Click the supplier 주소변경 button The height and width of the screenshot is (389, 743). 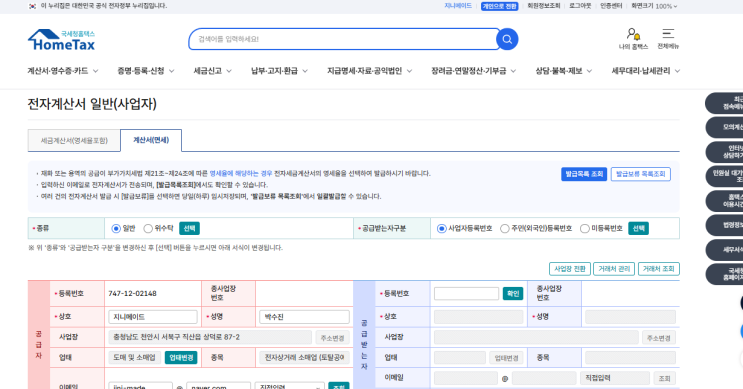pos(333,338)
